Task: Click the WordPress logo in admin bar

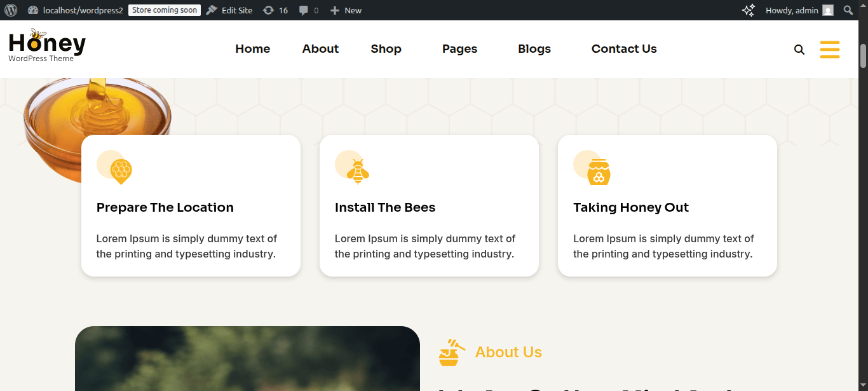Action: pos(11,10)
